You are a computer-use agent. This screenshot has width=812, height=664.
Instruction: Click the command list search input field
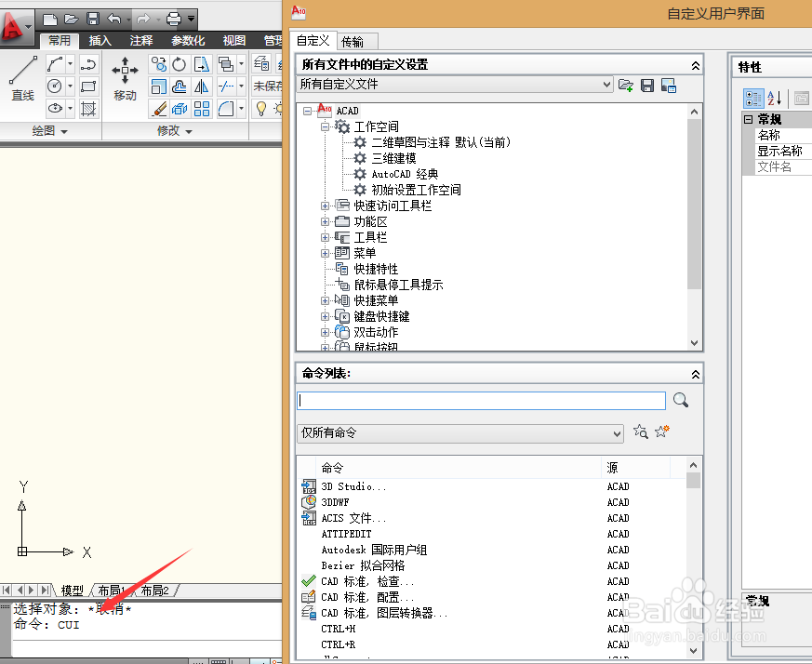point(481,401)
